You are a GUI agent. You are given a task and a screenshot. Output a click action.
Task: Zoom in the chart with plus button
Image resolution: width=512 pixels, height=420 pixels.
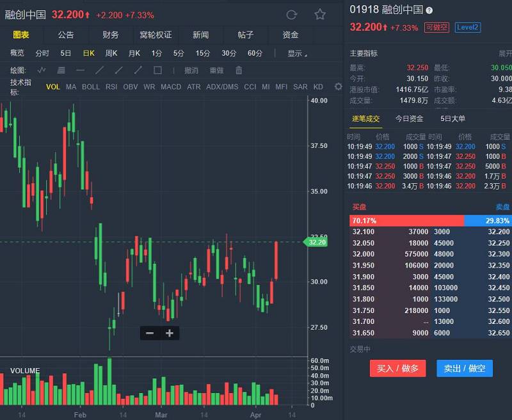tap(170, 333)
